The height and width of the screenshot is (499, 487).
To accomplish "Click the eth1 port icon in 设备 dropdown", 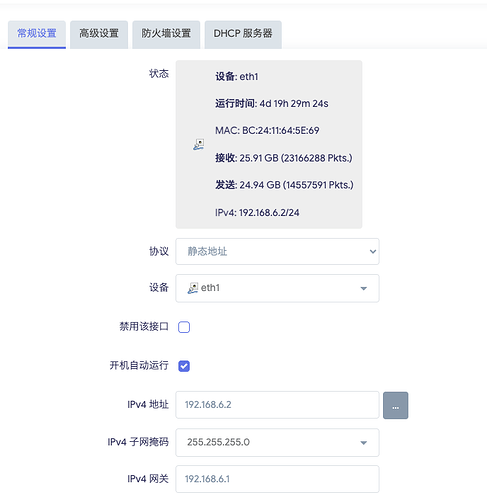I will point(193,288).
